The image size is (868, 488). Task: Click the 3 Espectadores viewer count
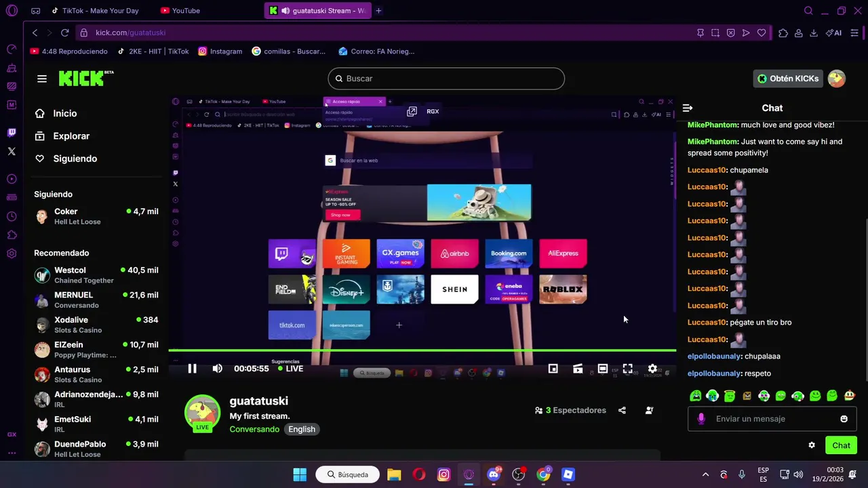point(570,410)
